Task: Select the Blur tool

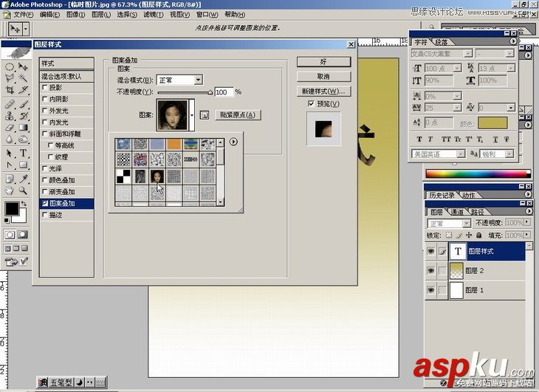Action: [x=10, y=139]
